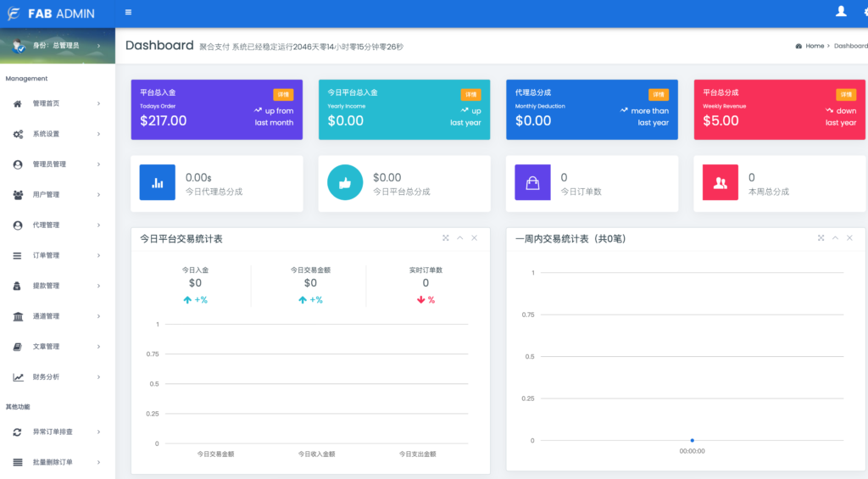Click the blue data point at 00:00:00
The image size is (868, 479).
point(692,440)
